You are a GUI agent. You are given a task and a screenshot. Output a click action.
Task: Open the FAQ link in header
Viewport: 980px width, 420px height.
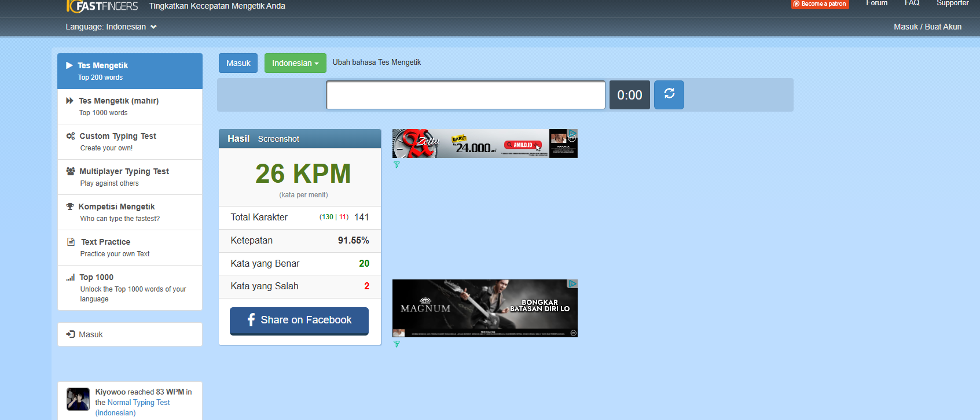[912, 3]
